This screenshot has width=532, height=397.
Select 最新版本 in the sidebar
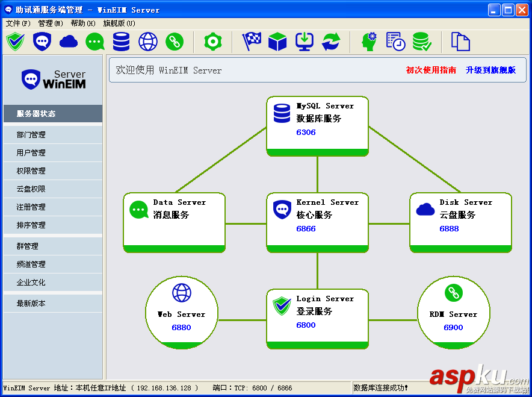click(53, 303)
